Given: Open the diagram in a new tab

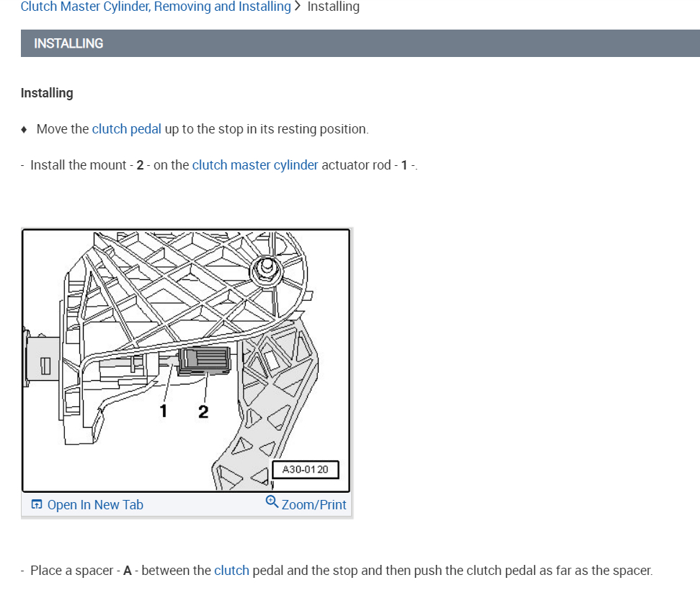Looking at the screenshot, I should (x=87, y=504).
